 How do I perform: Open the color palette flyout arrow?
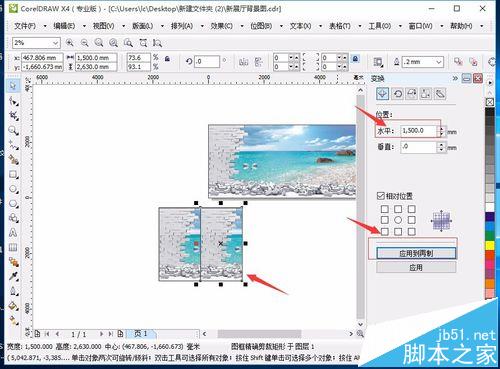(x=490, y=82)
